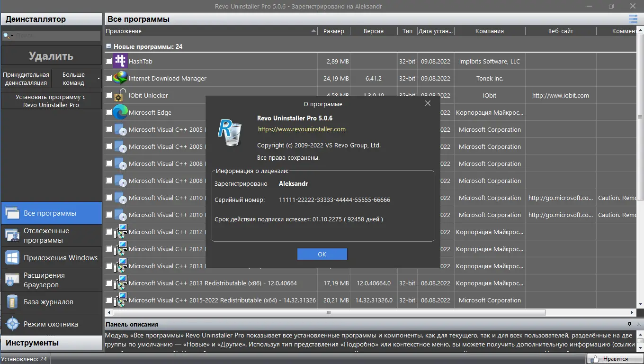Screen dimensions: 644x364
Task: Click the up arrow of the description panel scrollbar
Action: coord(640,334)
